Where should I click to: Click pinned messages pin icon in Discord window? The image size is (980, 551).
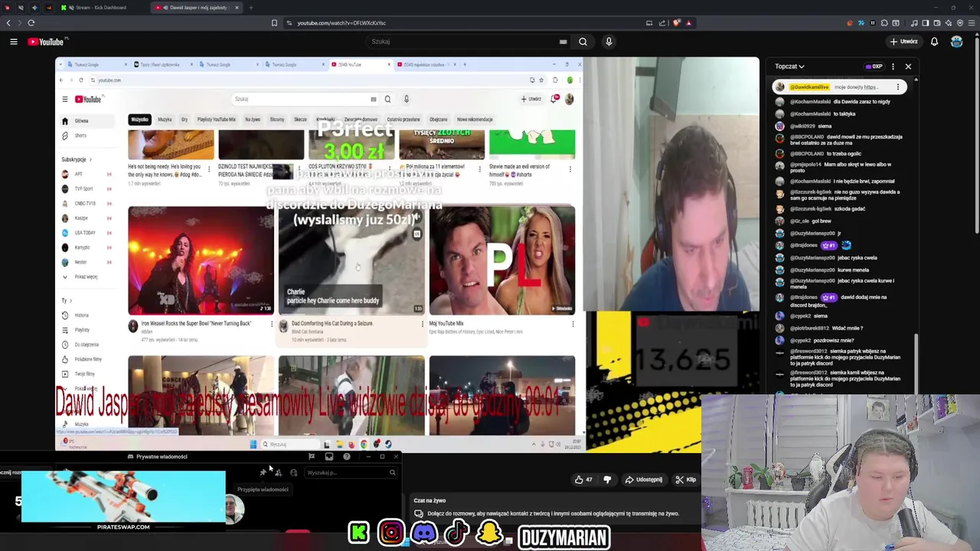pyautogui.click(x=263, y=472)
